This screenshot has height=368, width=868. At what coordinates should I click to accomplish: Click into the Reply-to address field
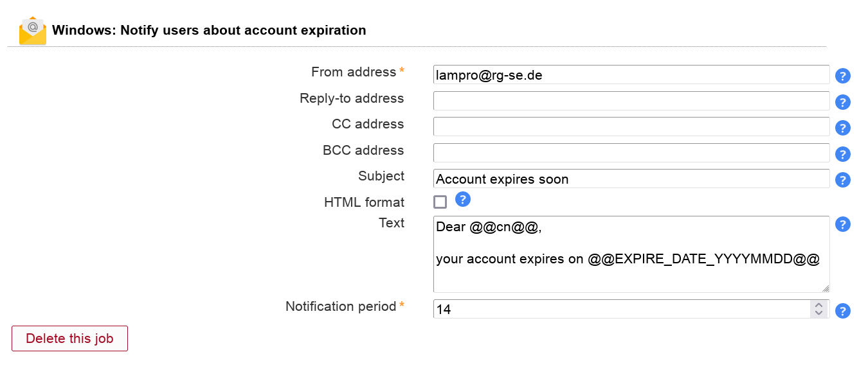point(631,101)
